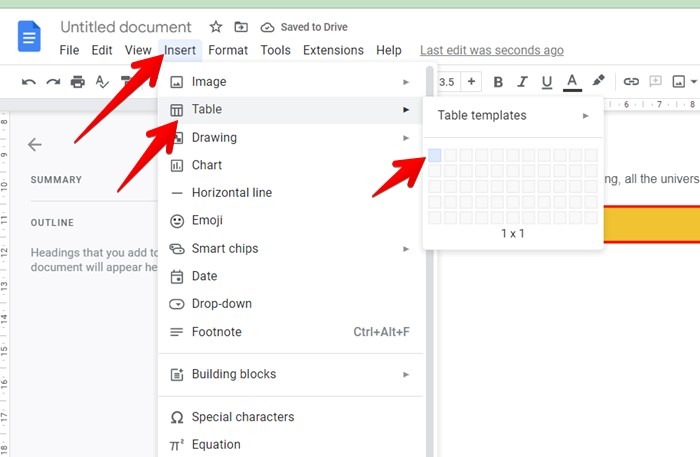Choose Table in the Insert menu
This screenshot has width=700, height=457.
coord(291,109)
